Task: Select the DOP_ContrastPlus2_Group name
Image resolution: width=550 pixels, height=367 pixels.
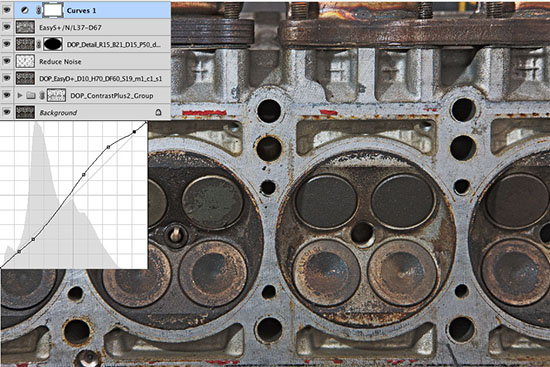Action: 112,96
